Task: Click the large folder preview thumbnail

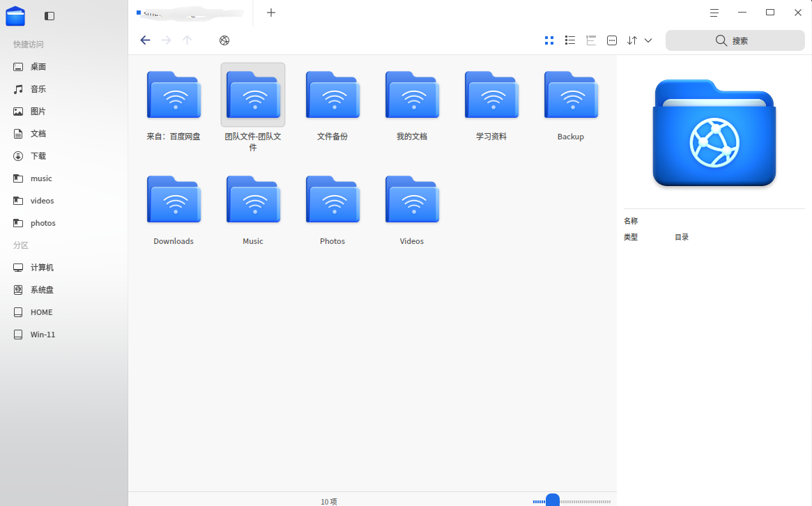Action: point(714,132)
